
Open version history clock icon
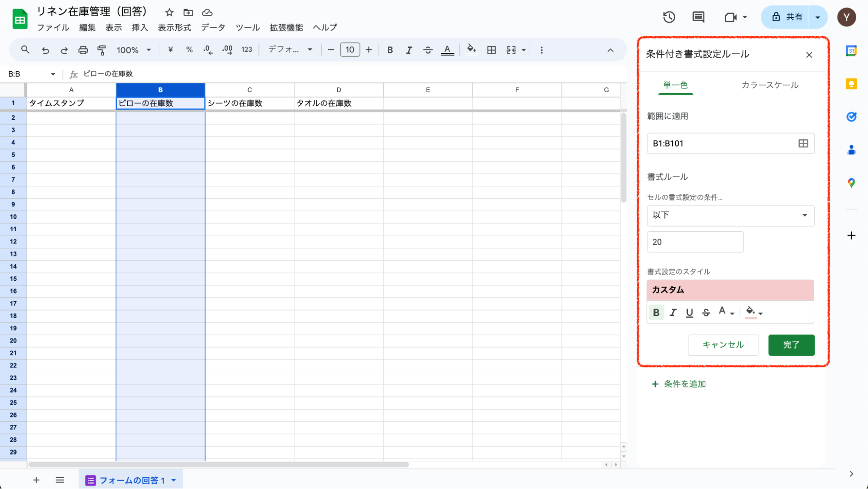tap(669, 17)
